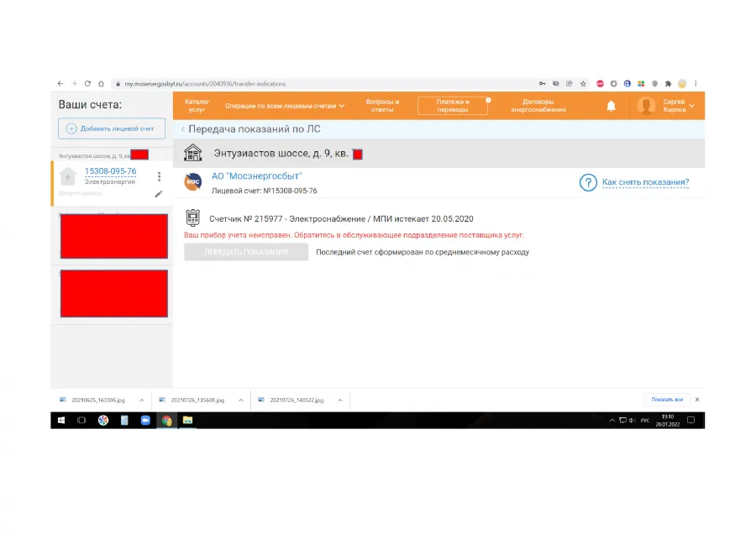The width and height of the screenshot is (756, 534).
Task: Open Как снять показания? help link
Action: (x=646, y=182)
